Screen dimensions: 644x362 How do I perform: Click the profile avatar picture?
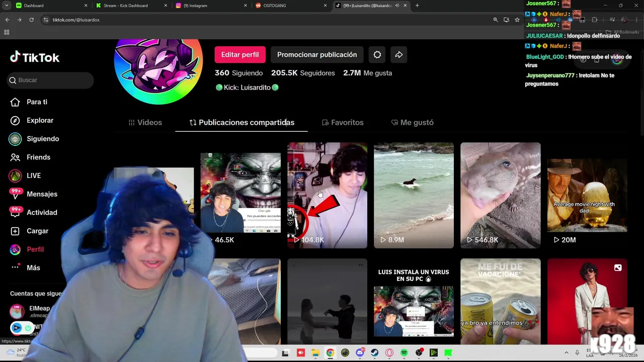[x=158, y=65]
